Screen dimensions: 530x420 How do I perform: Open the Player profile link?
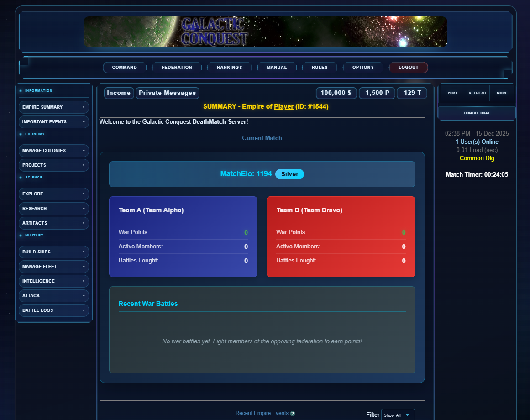pyautogui.click(x=283, y=106)
